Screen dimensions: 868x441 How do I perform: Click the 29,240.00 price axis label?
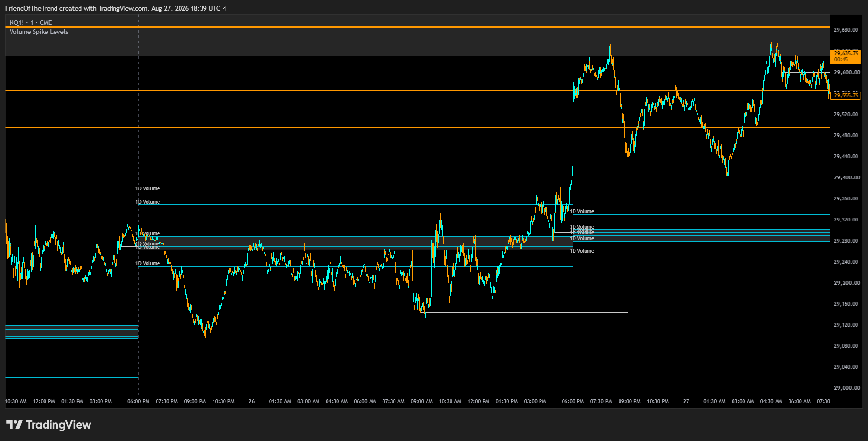click(x=846, y=262)
